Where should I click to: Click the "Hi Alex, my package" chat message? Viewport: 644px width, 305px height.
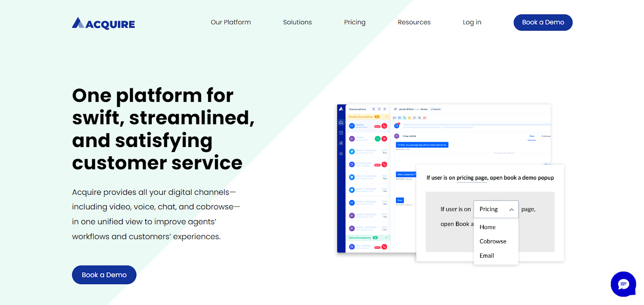tap(422, 145)
